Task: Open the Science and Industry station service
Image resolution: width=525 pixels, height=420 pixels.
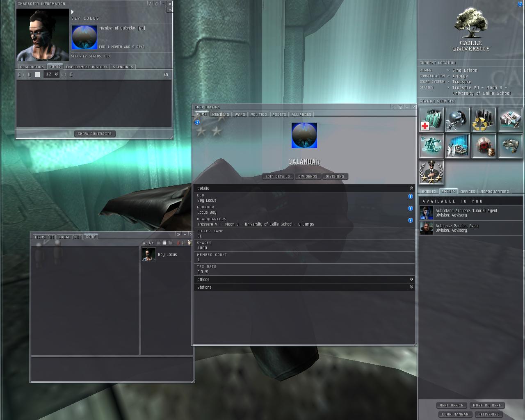Action: coord(458,146)
